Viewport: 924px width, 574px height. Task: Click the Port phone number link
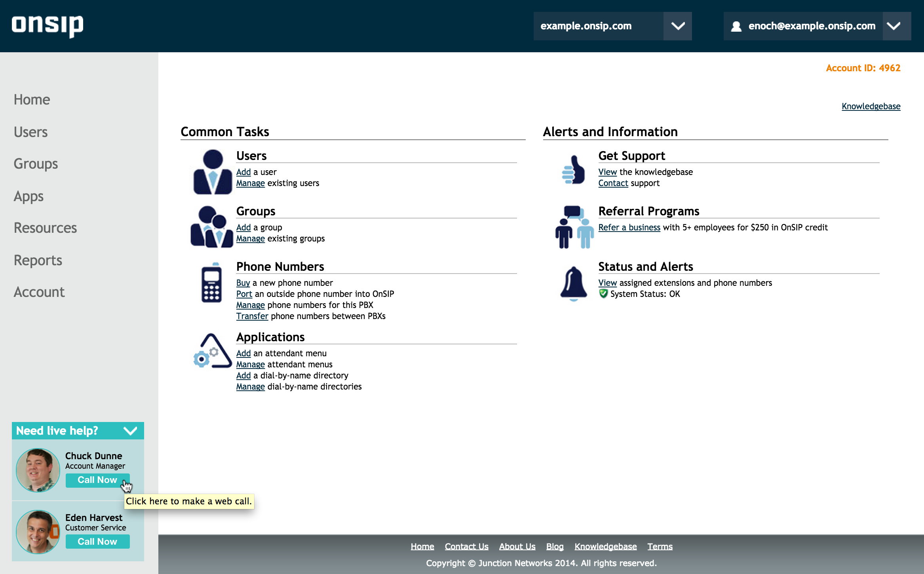(x=244, y=294)
